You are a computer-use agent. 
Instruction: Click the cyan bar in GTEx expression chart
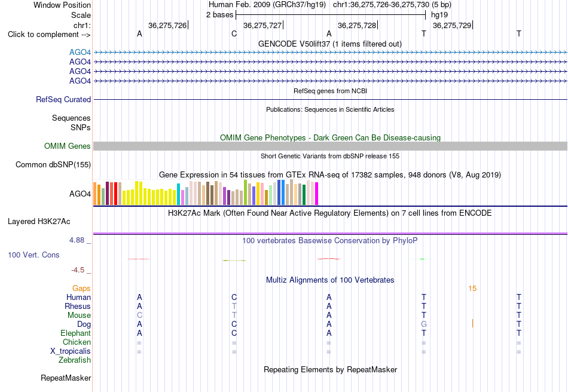pos(179,194)
